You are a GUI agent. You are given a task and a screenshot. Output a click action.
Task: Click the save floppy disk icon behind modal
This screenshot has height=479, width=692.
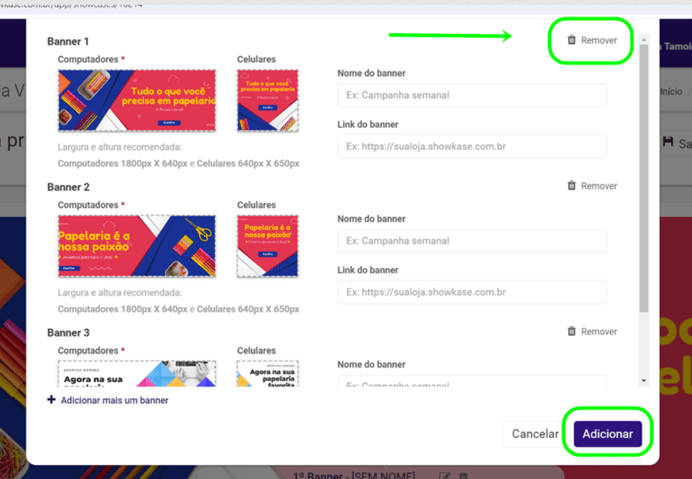coord(668,142)
